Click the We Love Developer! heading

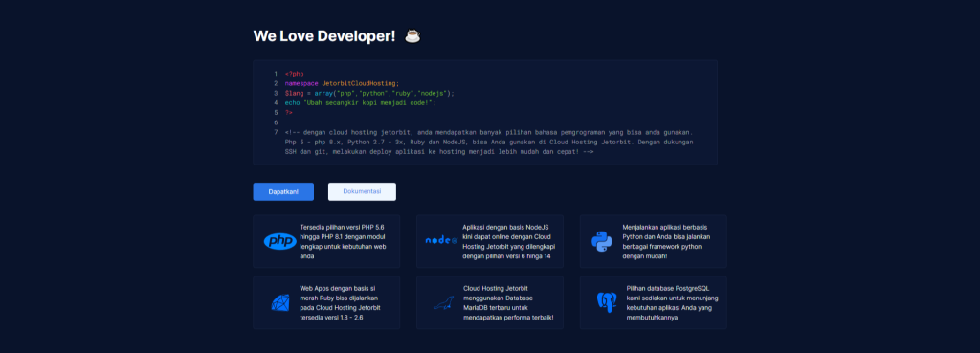pyautogui.click(x=324, y=36)
